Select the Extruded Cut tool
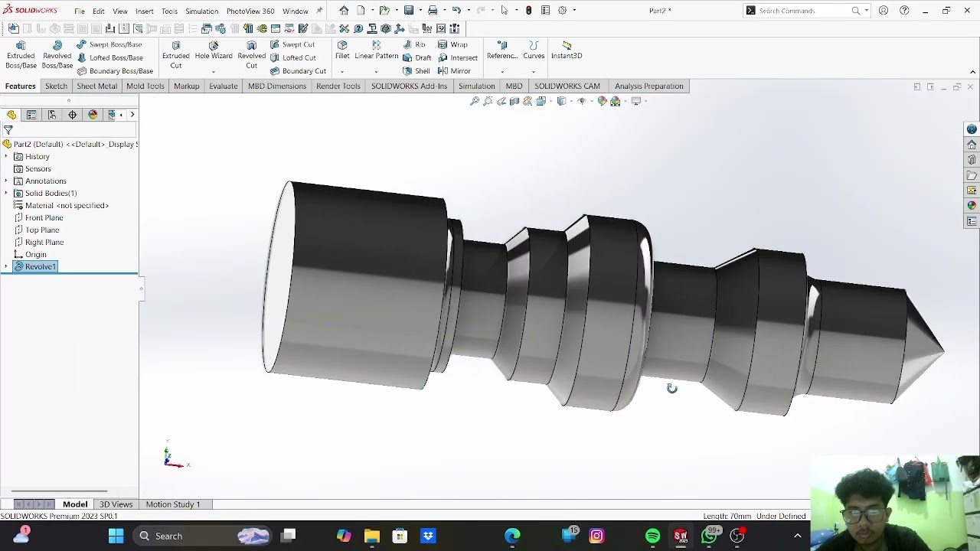Viewport: 980px width, 551px height. pyautogui.click(x=176, y=55)
